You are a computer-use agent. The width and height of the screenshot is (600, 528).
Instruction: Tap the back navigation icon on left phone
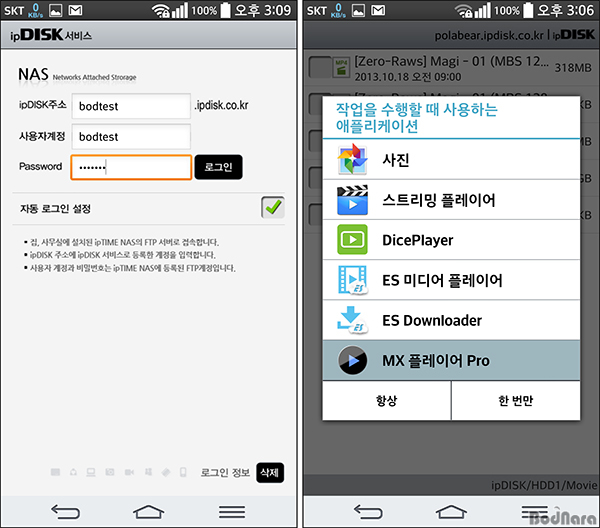point(65,512)
